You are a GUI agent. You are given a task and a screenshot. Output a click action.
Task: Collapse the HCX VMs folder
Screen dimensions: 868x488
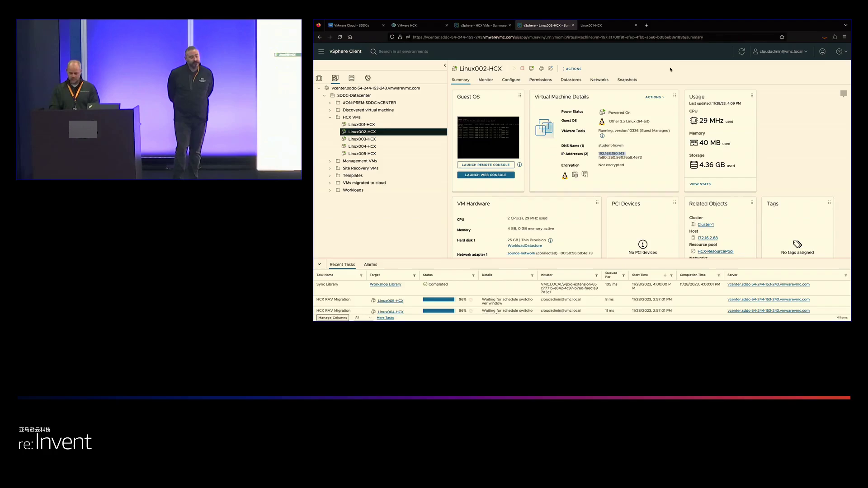[330, 117]
